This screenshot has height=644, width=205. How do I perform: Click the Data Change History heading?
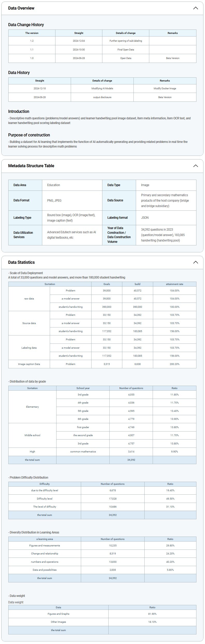click(26, 25)
